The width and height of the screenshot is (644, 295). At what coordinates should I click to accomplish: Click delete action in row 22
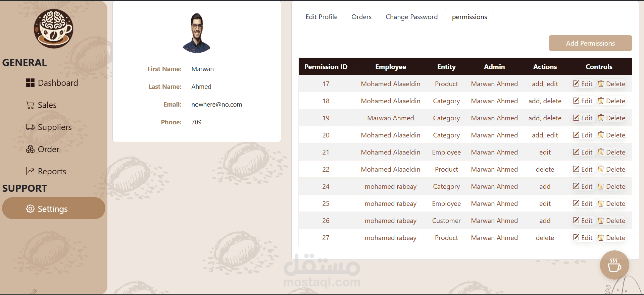545,169
